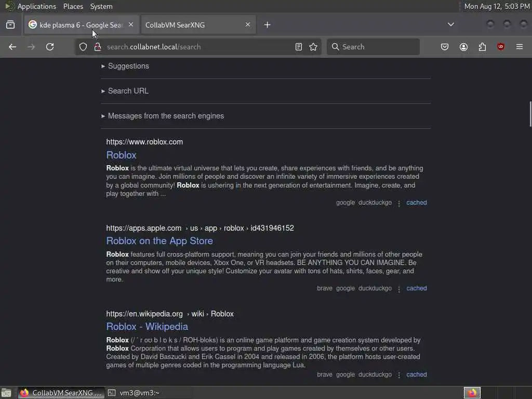Expand the Search URL section

tap(125, 91)
